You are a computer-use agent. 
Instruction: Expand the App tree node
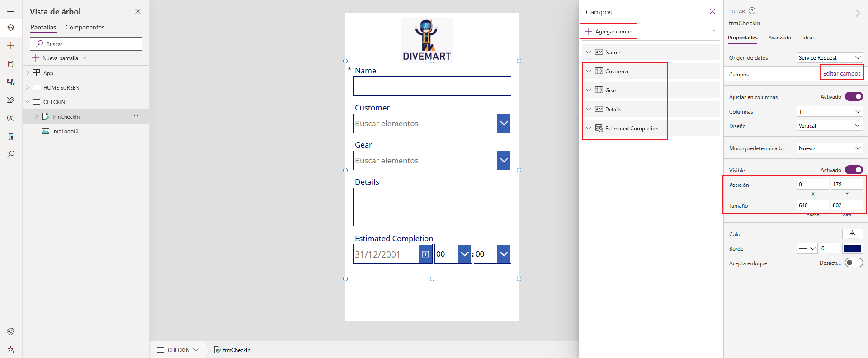pos(28,73)
